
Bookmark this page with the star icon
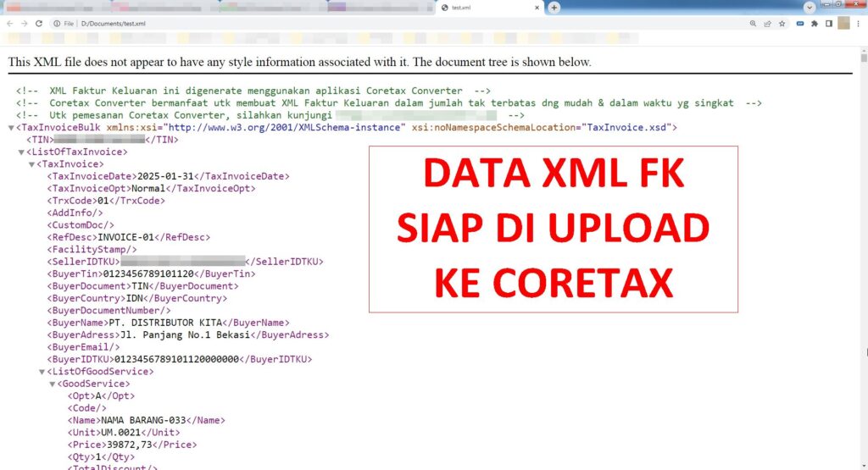[782, 24]
